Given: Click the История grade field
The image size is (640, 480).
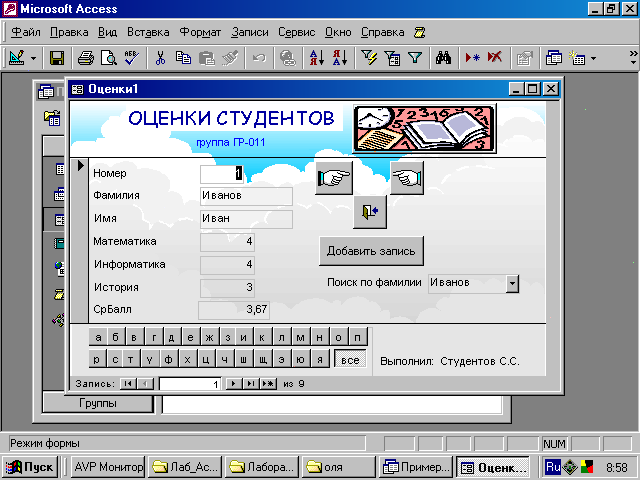Looking at the screenshot, I should 227,288.
